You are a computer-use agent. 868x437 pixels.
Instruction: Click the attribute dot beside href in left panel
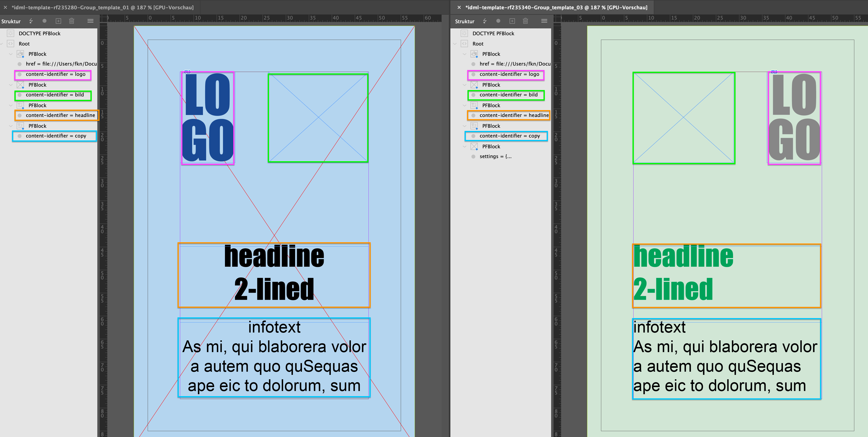(x=20, y=64)
